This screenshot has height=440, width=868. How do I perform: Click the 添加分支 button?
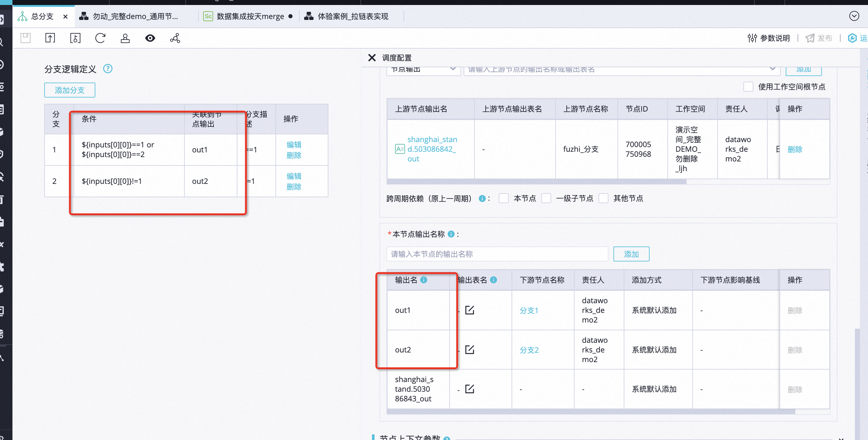pyautogui.click(x=70, y=90)
